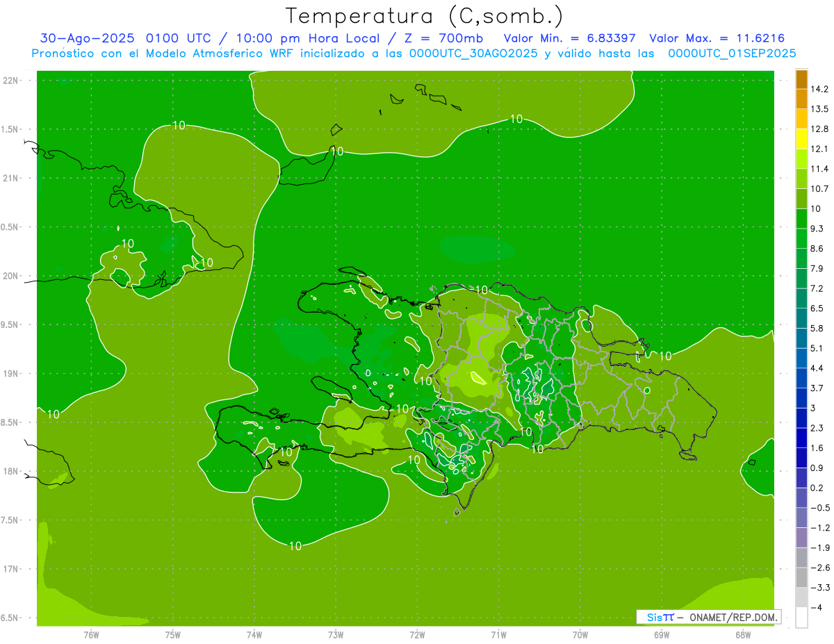Pick the dark orange swatch above 14.2

pyautogui.click(x=801, y=79)
